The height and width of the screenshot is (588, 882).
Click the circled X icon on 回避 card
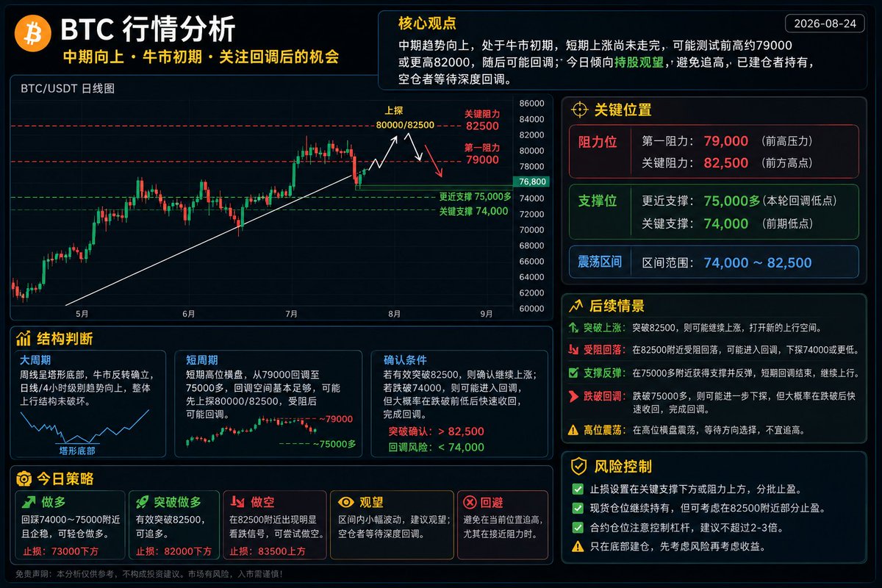(470, 502)
